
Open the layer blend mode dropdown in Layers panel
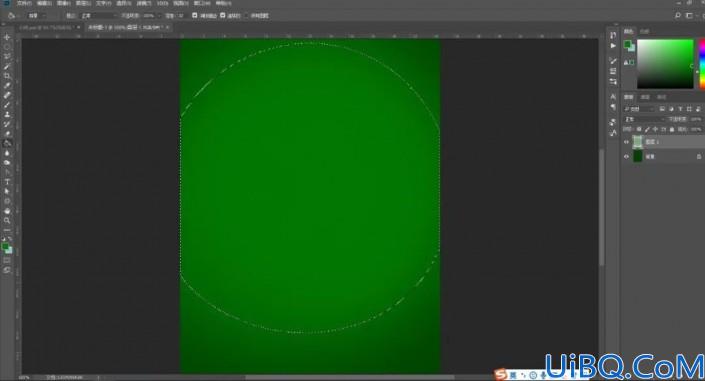point(644,119)
